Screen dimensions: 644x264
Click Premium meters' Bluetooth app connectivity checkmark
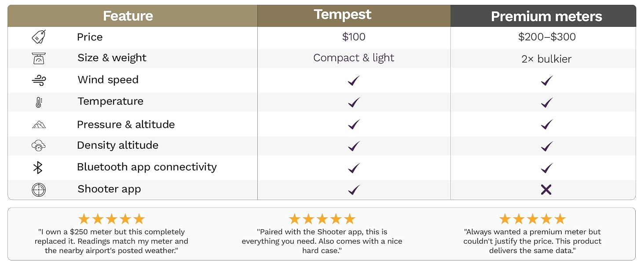pos(546,168)
